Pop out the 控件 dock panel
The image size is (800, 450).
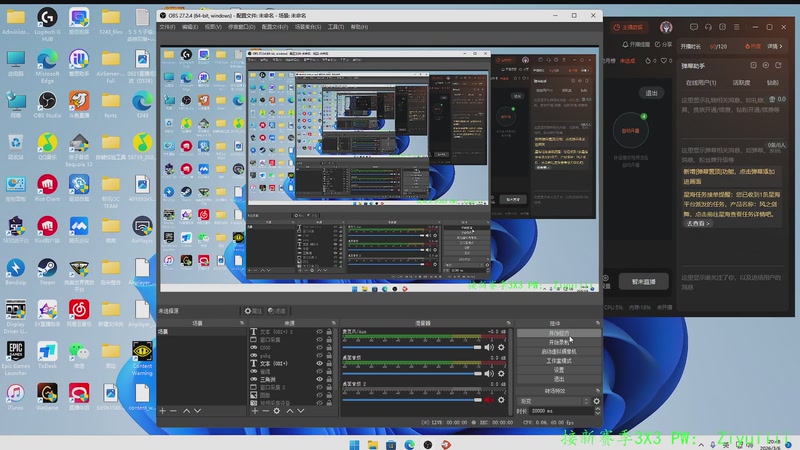click(597, 323)
